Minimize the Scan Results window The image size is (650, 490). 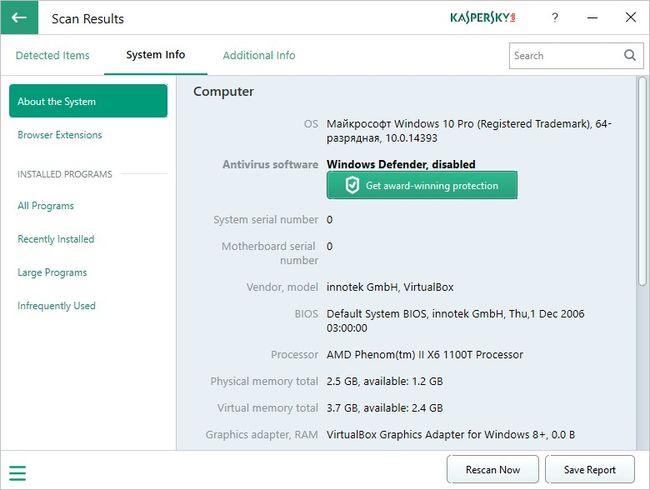click(x=592, y=17)
